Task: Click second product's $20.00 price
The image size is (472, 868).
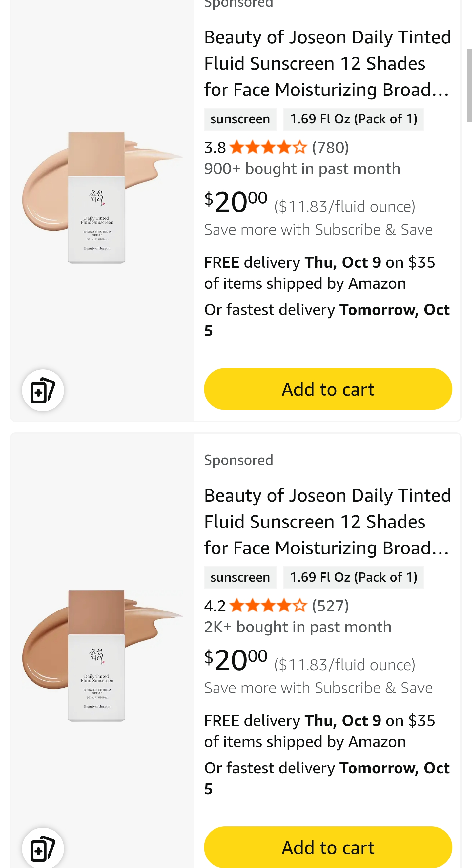Action: click(x=236, y=660)
